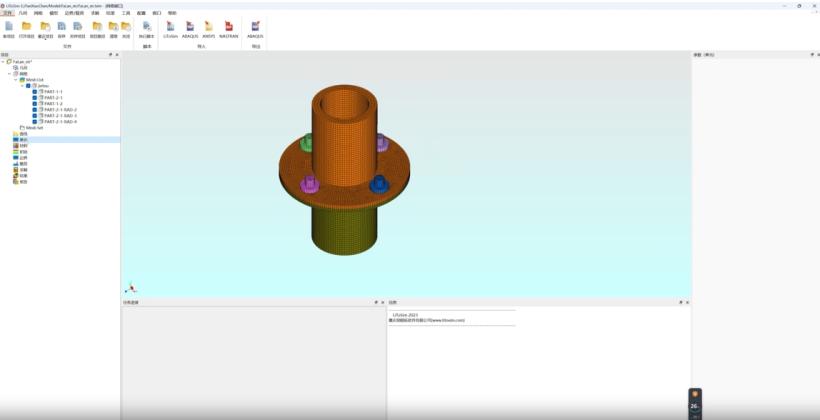The height and width of the screenshot is (420, 820).
Task: Open the Recent Projects folder icon
Action: pos(45,27)
